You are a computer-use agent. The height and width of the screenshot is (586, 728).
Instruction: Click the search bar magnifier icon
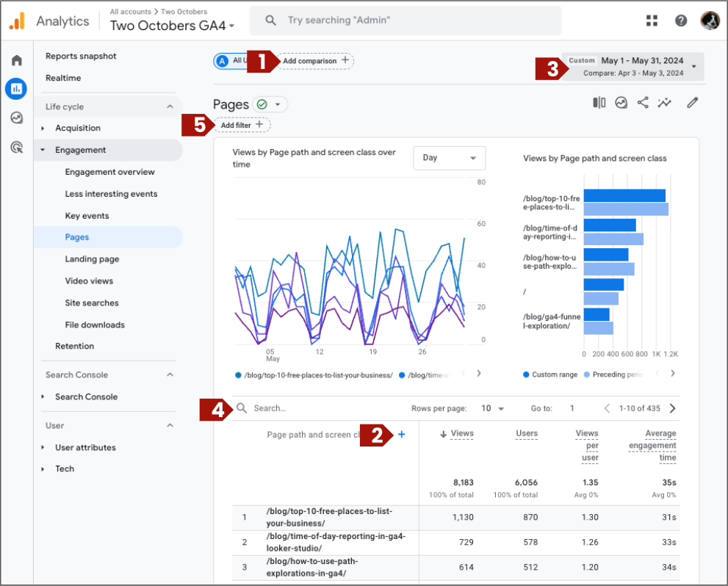coord(270,21)
